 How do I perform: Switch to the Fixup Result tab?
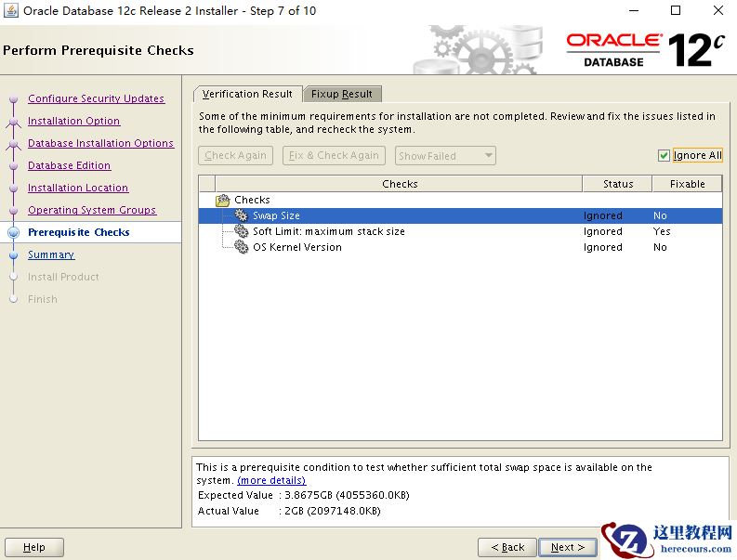(x=342, y=94)
